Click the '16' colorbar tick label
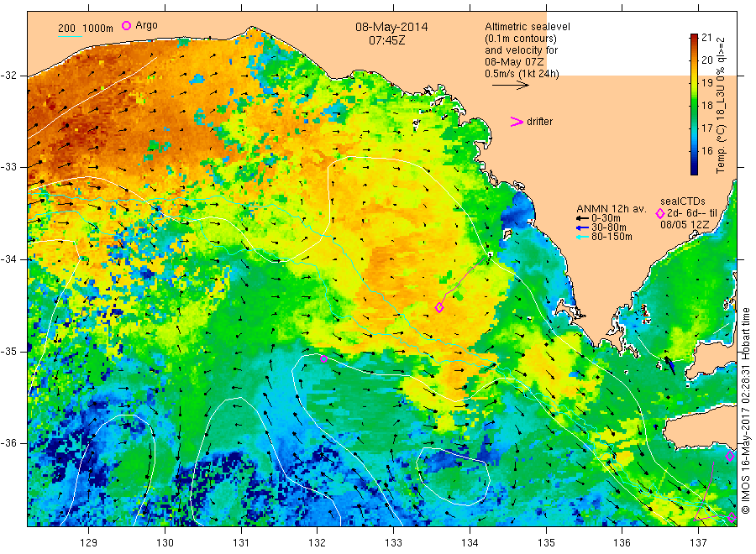Image resolution: width=756 pixels, height=554 pixels. tap(706, 150)
